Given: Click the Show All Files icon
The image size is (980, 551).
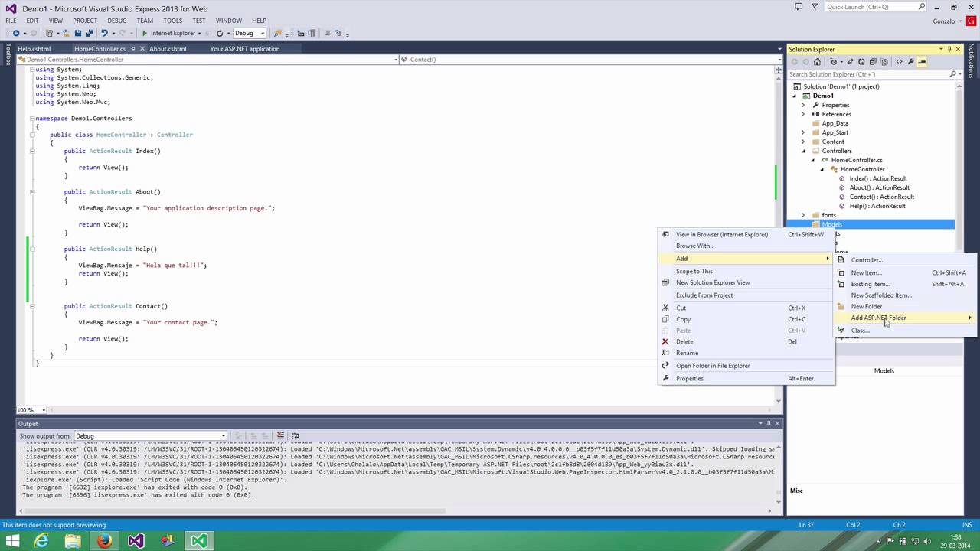Looking at the screenshot, I should click(884, 62).
